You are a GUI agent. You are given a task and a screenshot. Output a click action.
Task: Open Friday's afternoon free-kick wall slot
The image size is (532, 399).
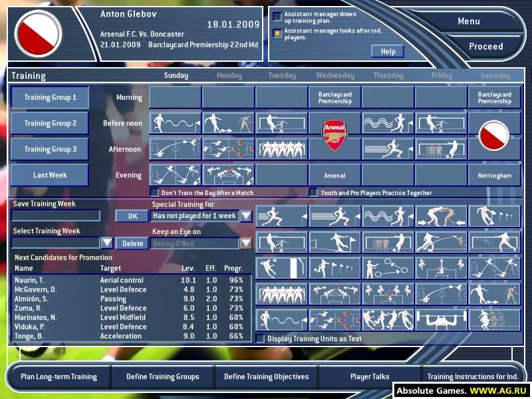point(442,149)
